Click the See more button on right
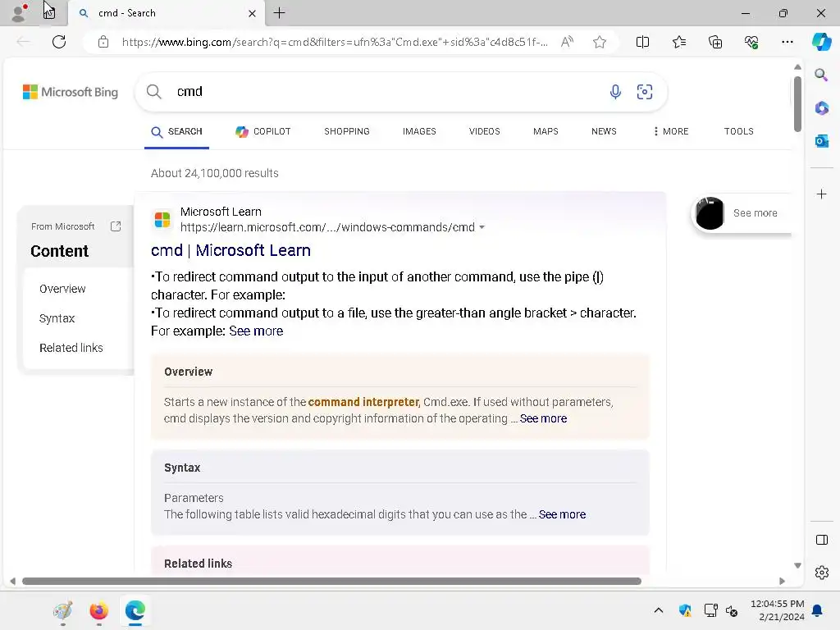Image resolution: width=840 pixels, height=630 pixels. click(x=742, y=213)
